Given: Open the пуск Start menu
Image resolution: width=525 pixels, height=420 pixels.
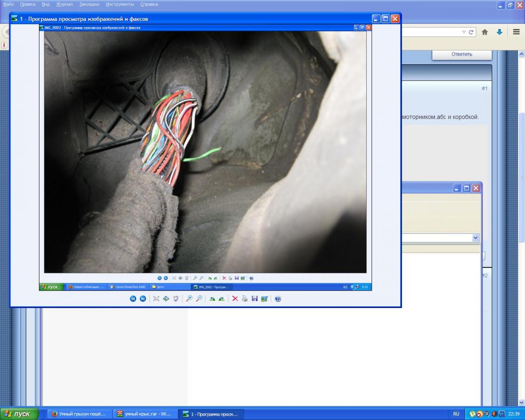Looking at the screenshot, I should (x=19, y=414).
